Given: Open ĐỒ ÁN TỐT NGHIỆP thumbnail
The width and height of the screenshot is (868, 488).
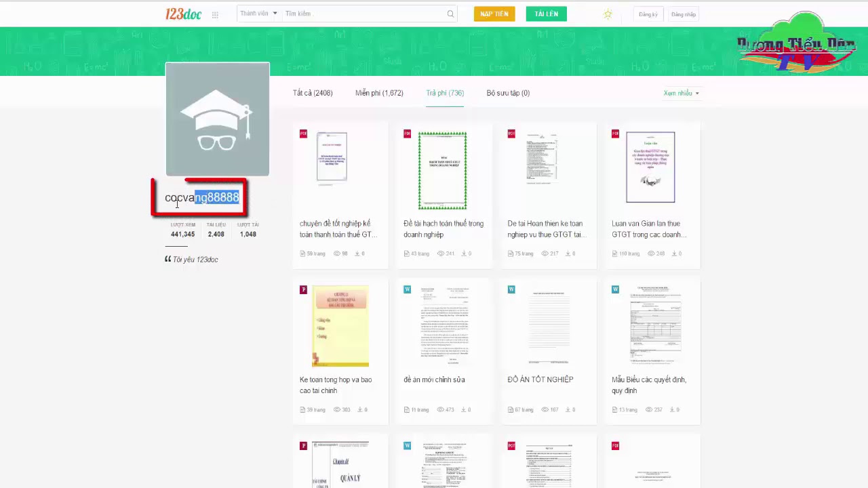Looking at the screenshot, I should coord(549,326).
